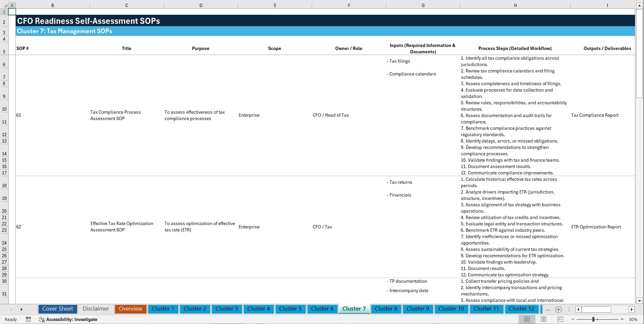The width and height of the screenshot is (644, 324).
Task: Click the next sheet navigation arrow
Action: (x=21, y=309)
